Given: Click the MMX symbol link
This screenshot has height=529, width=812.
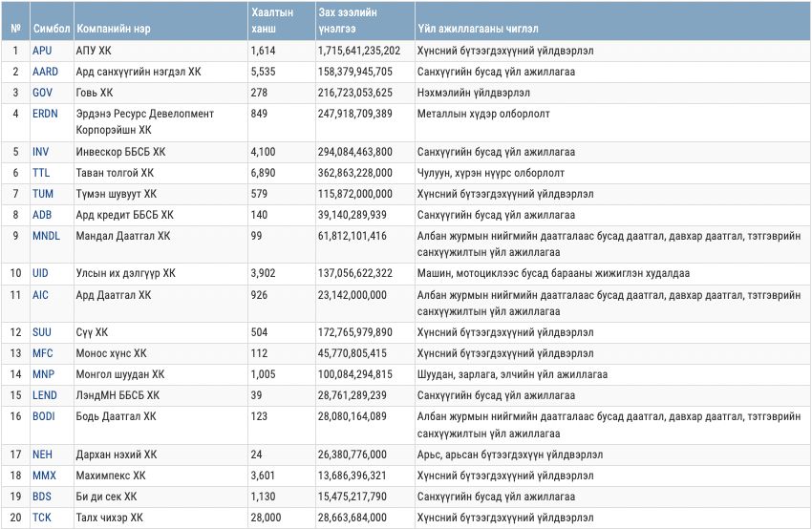Looking at the screenshot, I should point(44,476).
